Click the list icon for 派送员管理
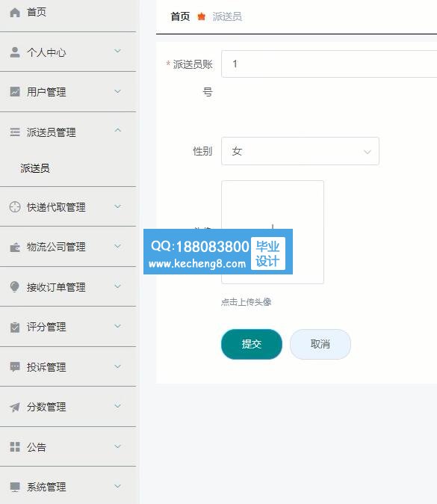Viewport: 437px width, 504px height. tap(15, 132)
